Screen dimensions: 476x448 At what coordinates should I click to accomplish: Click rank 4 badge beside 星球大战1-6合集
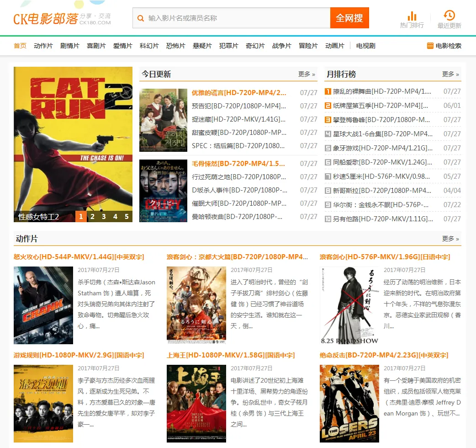pyautogui.click(x=328, y=134)
